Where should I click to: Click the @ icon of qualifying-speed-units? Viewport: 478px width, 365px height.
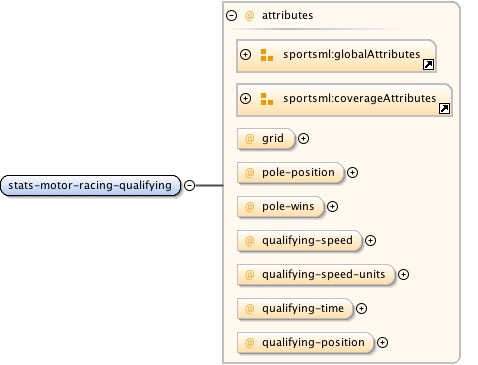249,275
